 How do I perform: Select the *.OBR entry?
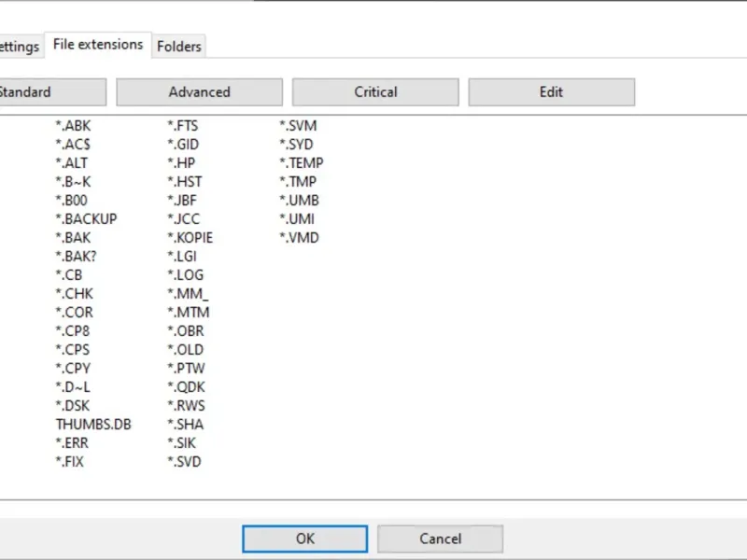[x=185, y=331]
